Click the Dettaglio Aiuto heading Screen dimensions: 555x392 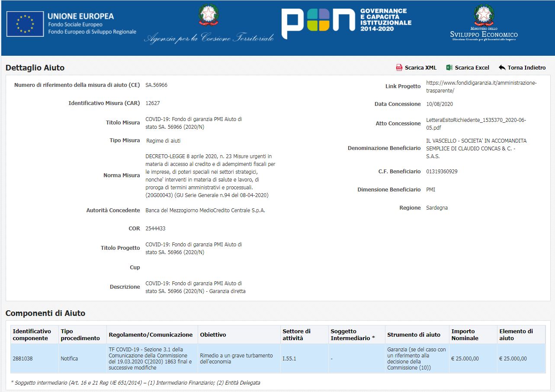pos(35,68)
